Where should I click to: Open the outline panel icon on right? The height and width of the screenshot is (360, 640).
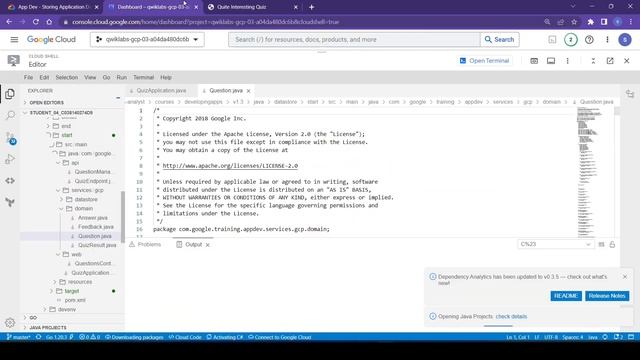pos(630,94)
